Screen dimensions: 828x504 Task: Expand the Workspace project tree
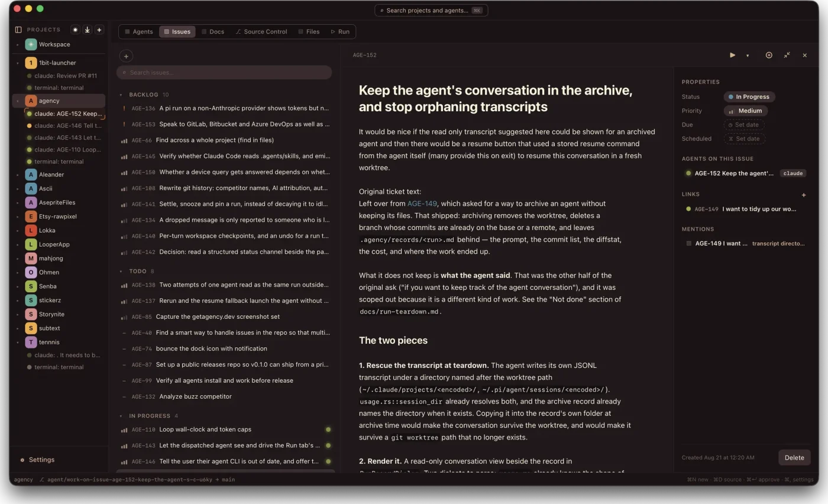coord(17,44)
